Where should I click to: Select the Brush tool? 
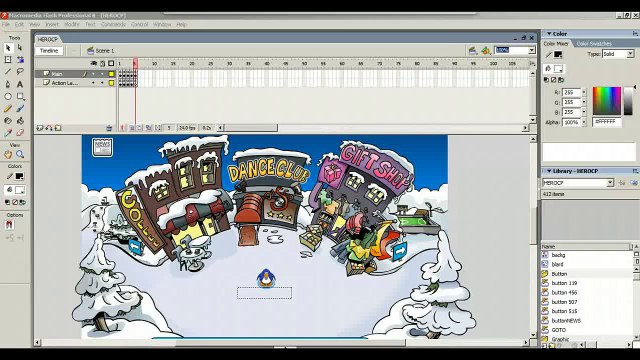point(20,109)
